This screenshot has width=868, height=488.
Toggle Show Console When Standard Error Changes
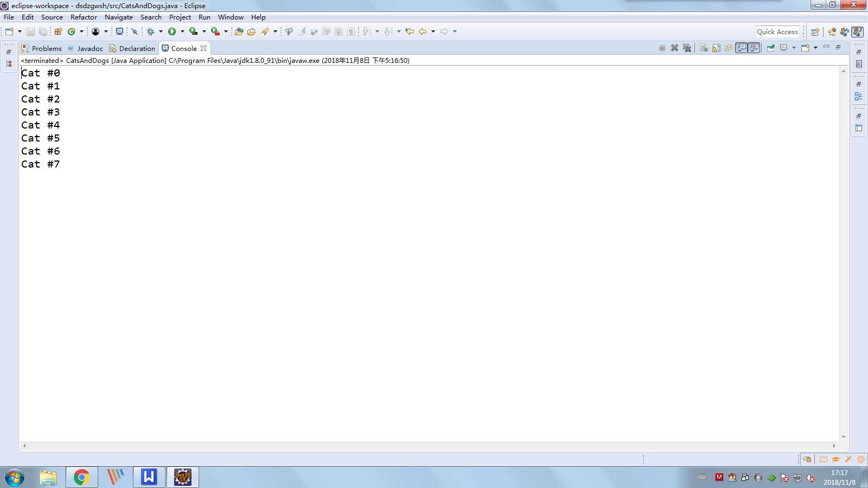[754, 48]
